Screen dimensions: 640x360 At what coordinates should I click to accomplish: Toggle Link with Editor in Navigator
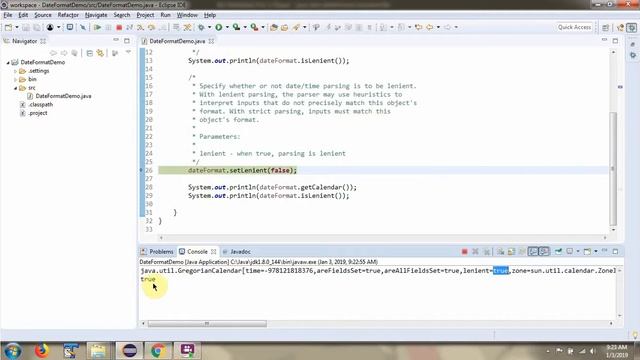pyautogui.click(x=100, y=53)
